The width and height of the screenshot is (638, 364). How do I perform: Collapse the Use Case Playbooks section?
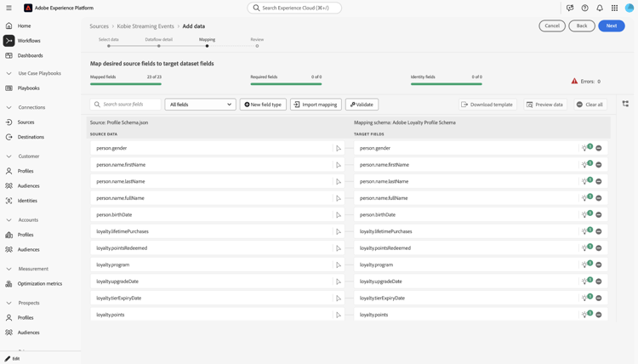click(9, 73)
